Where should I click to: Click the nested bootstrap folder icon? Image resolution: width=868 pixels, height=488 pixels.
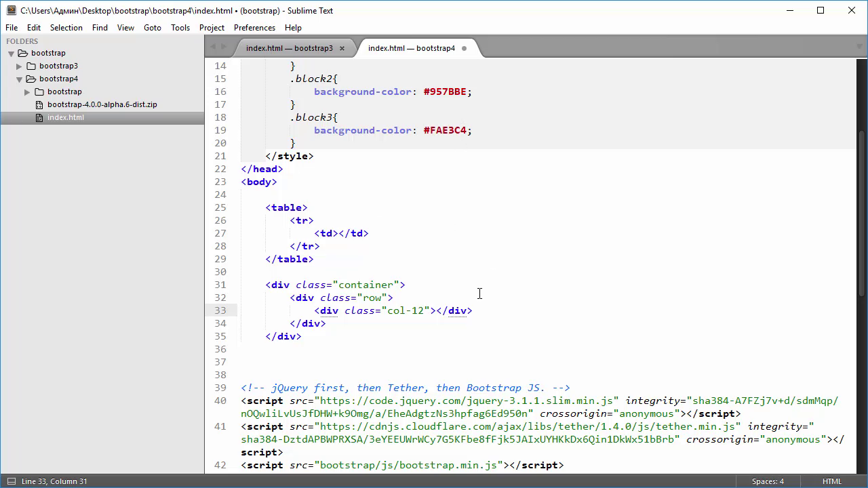(x=39, y=91)
